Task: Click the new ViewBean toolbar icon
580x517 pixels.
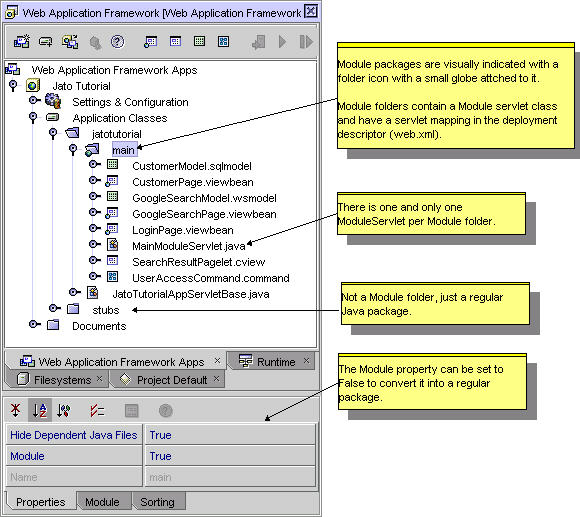Action: click(151, 41)
